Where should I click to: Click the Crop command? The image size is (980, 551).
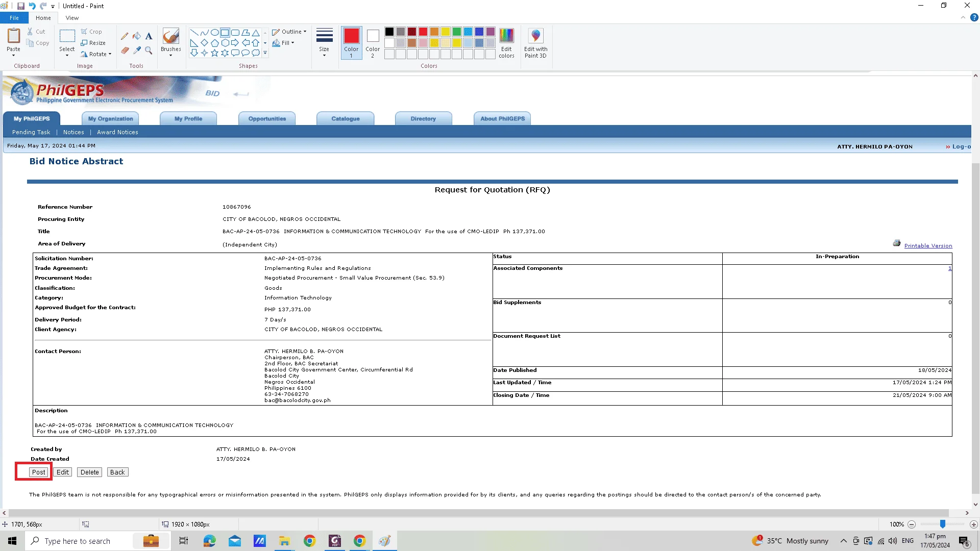coord(91,32)
